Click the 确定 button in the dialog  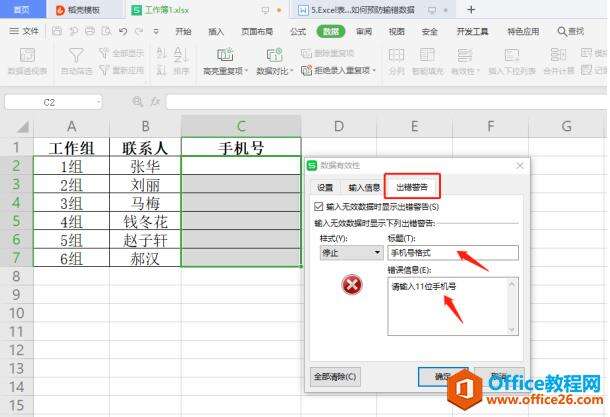click(x=442, y=376)
